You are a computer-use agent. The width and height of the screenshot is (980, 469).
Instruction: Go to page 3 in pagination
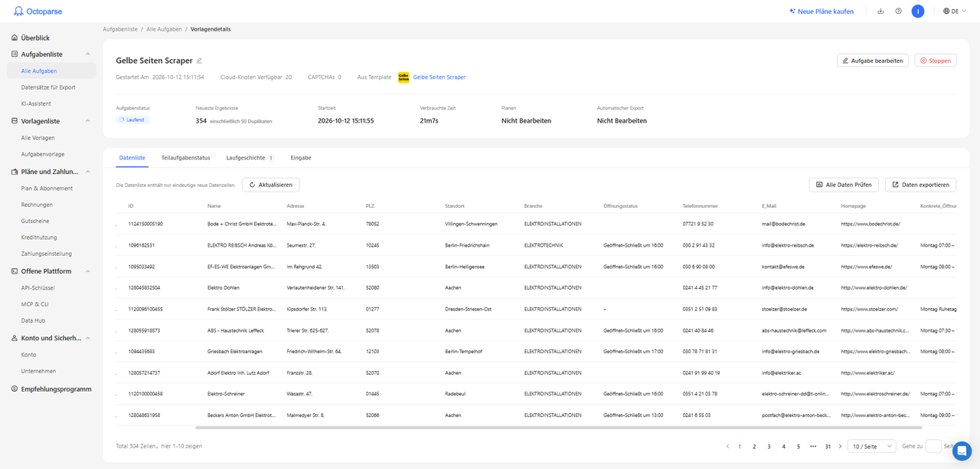click(769, 446)
